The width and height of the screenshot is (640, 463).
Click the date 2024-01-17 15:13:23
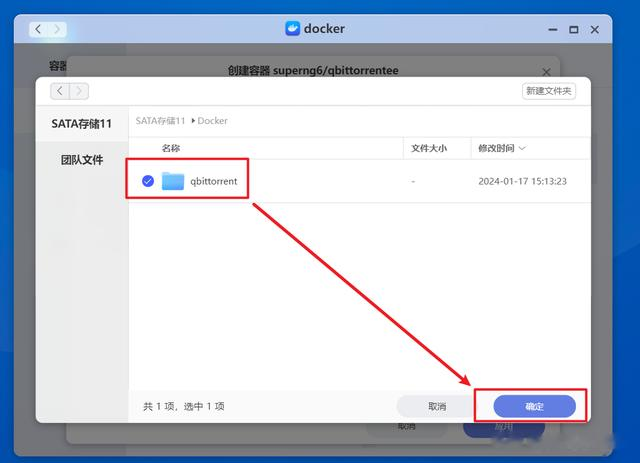click(522, 181)
